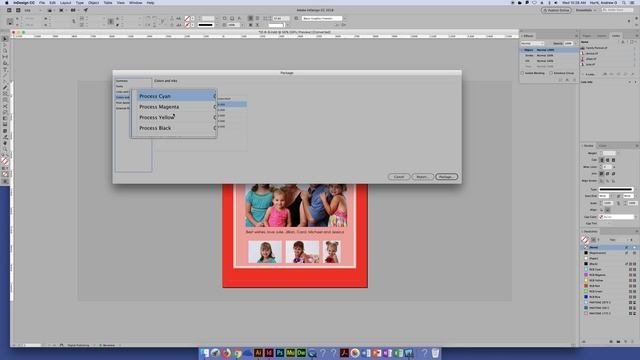The image size is (640, 360).
Task: Open the Object menu
Action: (x=93, y=2)
